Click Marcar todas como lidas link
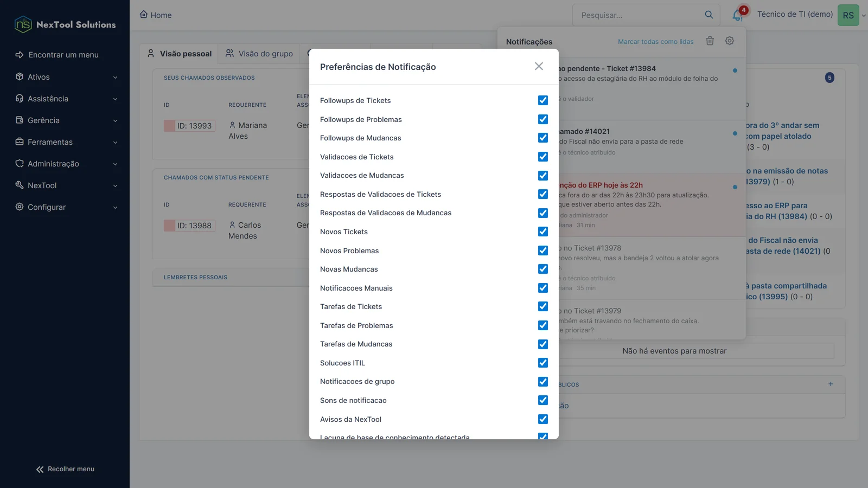Screen dimensions: 868x488 [655, 42]
